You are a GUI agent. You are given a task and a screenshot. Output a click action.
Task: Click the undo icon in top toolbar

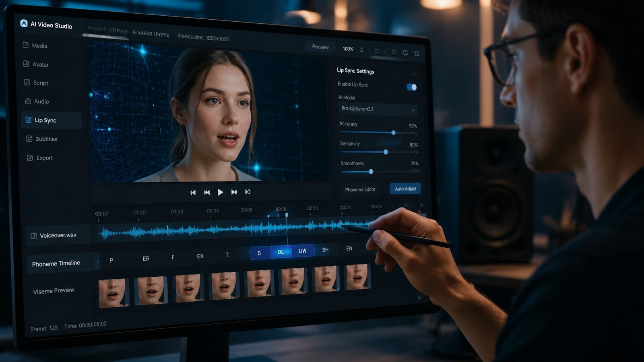[376, 51]
